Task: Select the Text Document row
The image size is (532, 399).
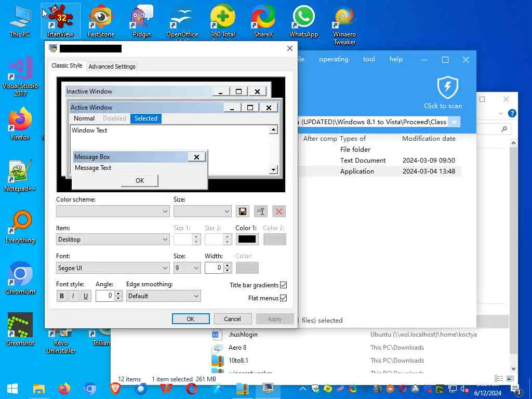Action: [380, 160]
